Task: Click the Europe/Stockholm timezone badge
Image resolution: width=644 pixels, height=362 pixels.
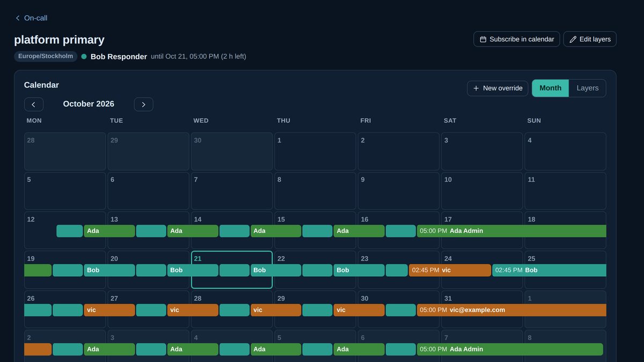Action: [46, 56]
